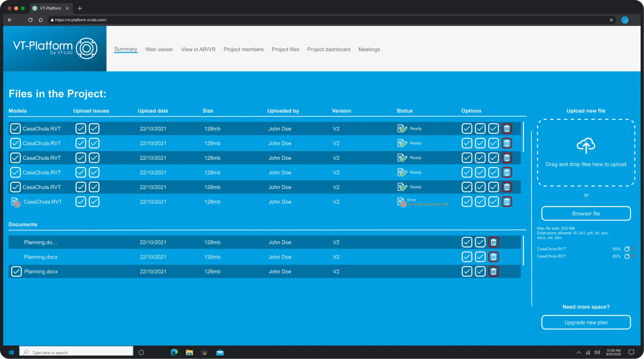644x359 pixels.
Task: Click the Windows taskbar search box
Action: (x=77, y=352)
